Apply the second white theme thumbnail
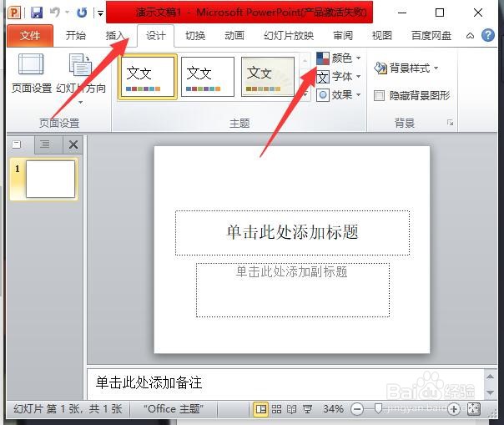Screen dimensions: 504x425 click(208, 77)
